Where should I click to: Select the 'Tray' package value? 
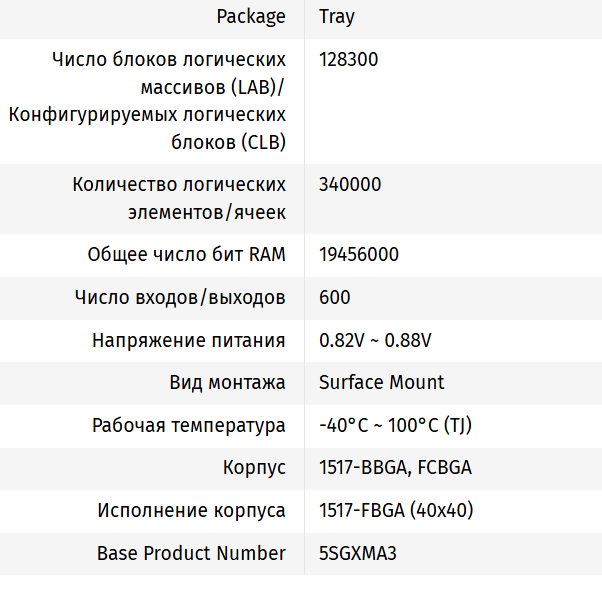337,16
